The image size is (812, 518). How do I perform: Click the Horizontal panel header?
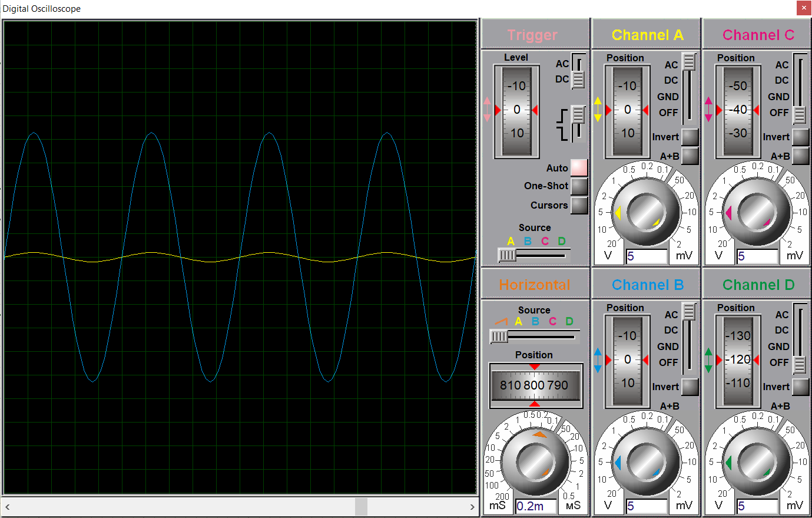535,285
